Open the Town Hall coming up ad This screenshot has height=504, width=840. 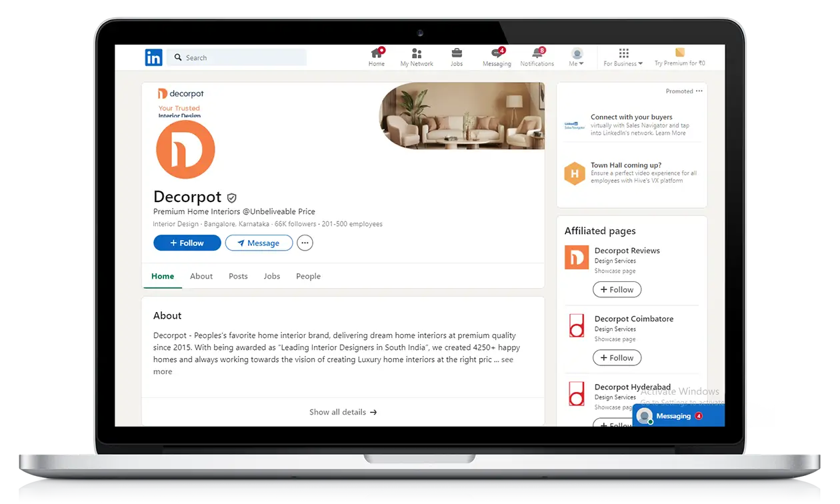(x=626, y=165)
